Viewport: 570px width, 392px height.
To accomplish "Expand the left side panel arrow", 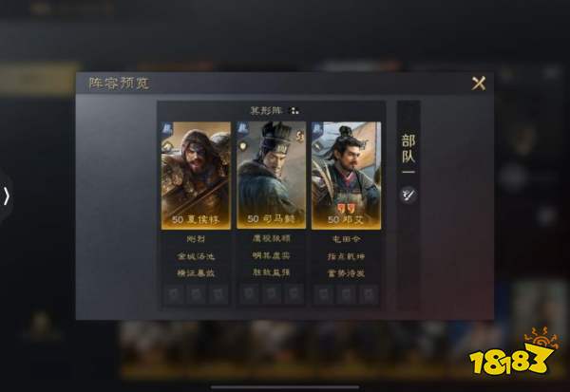I will pyautogui.click(x=7, y=196).
